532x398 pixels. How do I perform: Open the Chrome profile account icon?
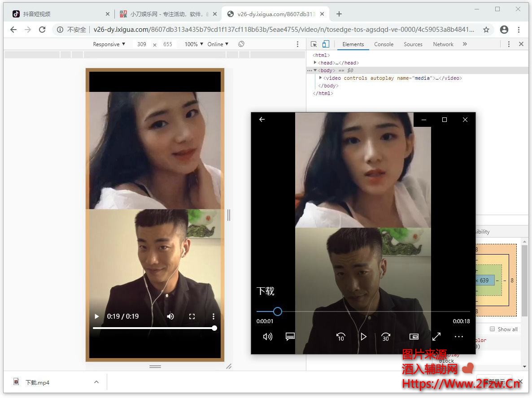pyautogui.click(x=504, y=30)
